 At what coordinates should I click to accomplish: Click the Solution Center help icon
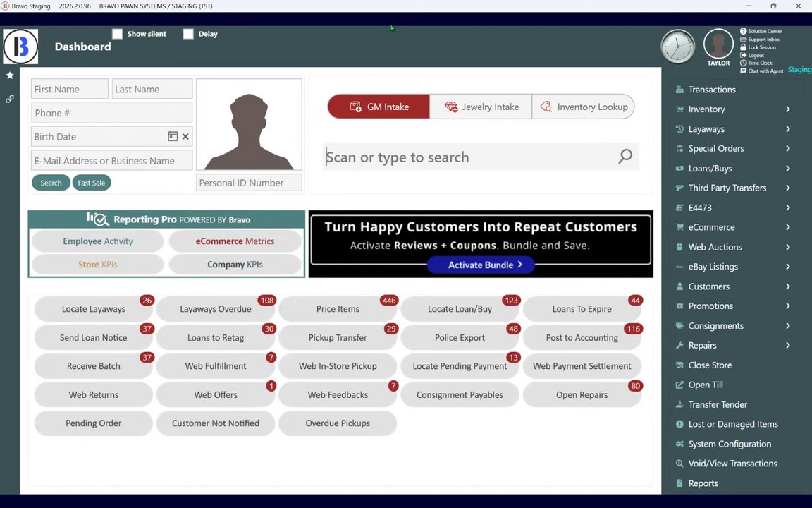pos(743,31)
